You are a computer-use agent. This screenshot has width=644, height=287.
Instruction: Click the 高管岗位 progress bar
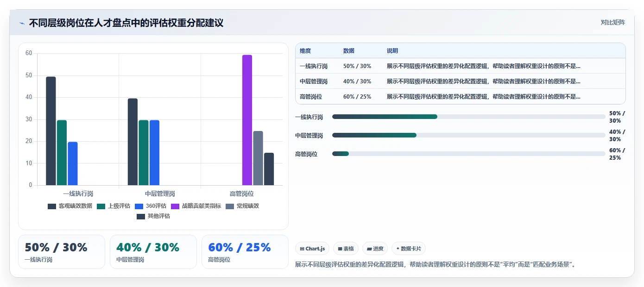click(x=468, y=154)
